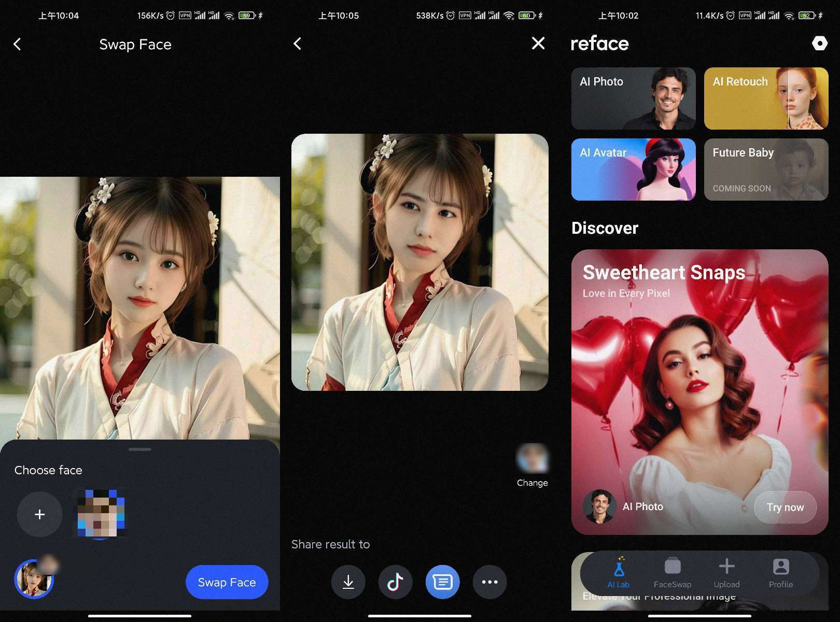Add a new face with plus button
Viewport: 840px width, 622px height.
click(x=40, y=514)
